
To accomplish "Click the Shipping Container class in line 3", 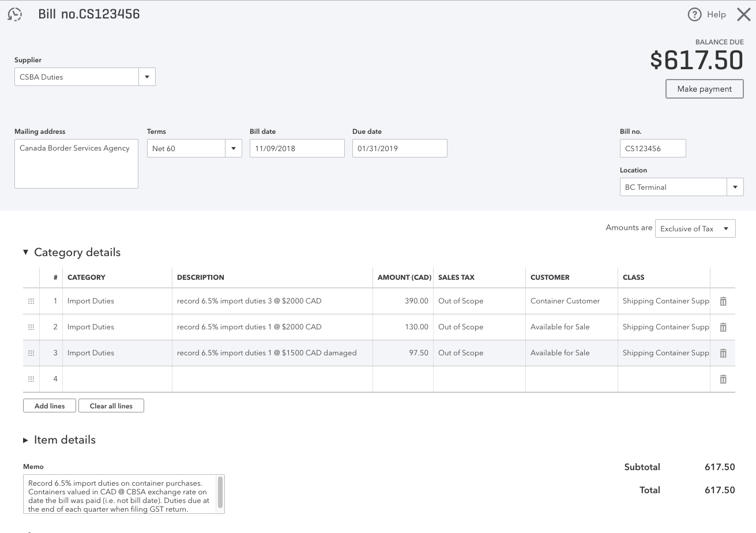I will point(666,353).
